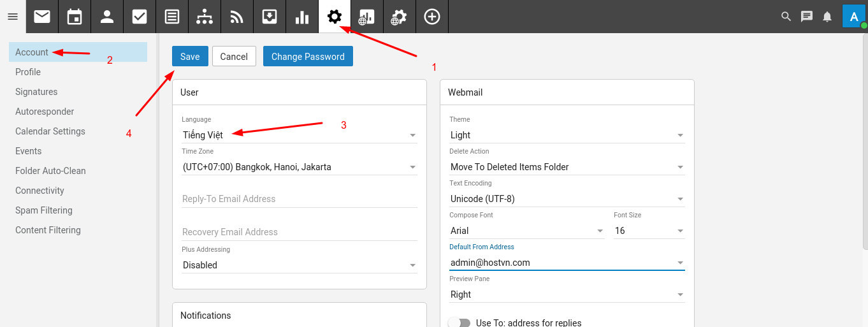Open the Tasks checkmark icon
The width and height of the screenshot is (868, 327).
[140, 17]
